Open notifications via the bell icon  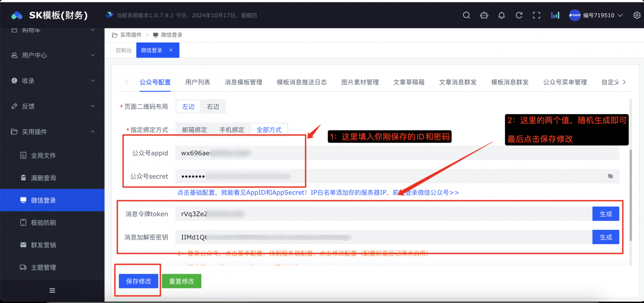[501, 15]
